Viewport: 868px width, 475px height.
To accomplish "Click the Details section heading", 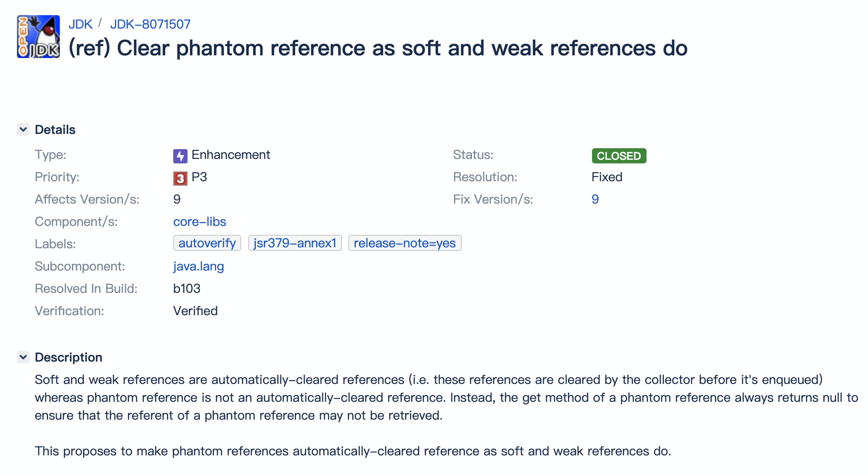I will tap(55, 129).
